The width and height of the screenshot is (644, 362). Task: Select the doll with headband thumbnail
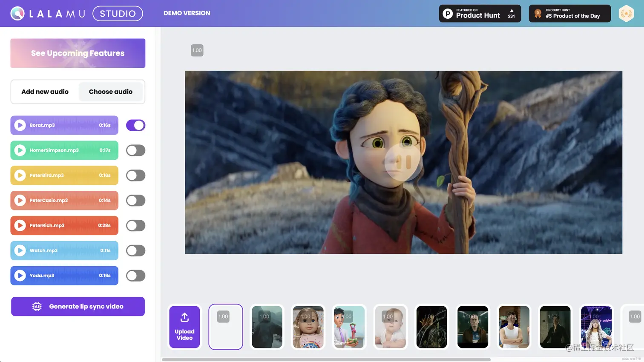pyautogui.click(x=308, y=327)
